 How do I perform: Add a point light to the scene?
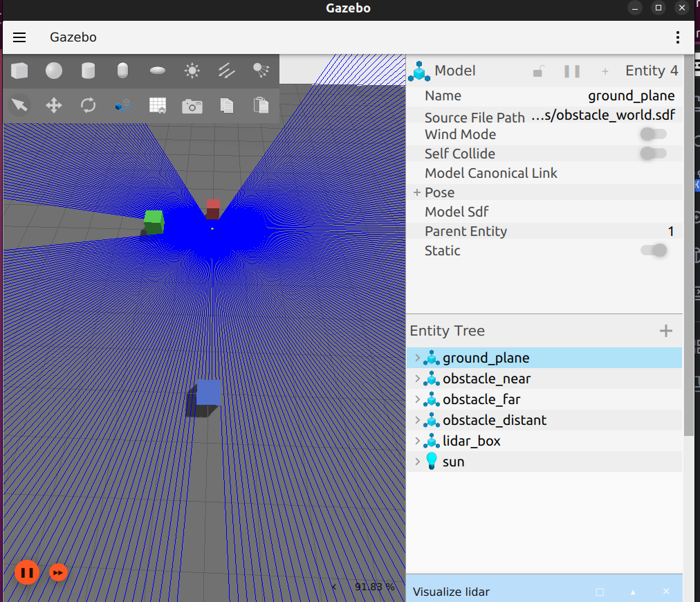192,71
